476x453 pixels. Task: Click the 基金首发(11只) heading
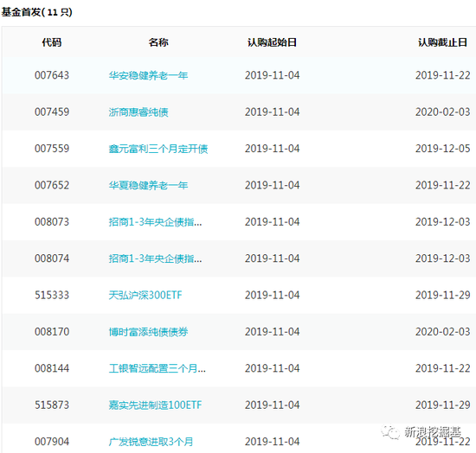tap(36, 12)
